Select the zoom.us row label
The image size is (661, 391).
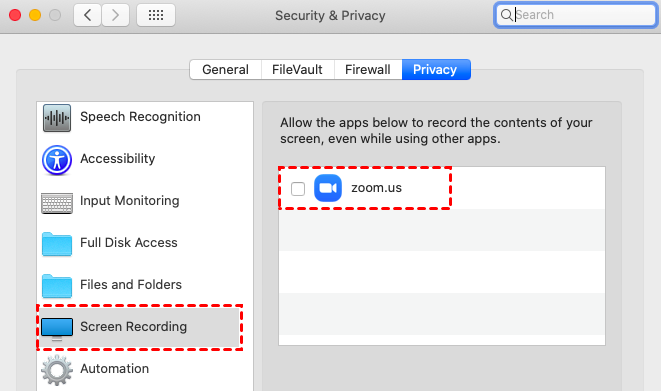pyautogui.click(x=376, y=188)
